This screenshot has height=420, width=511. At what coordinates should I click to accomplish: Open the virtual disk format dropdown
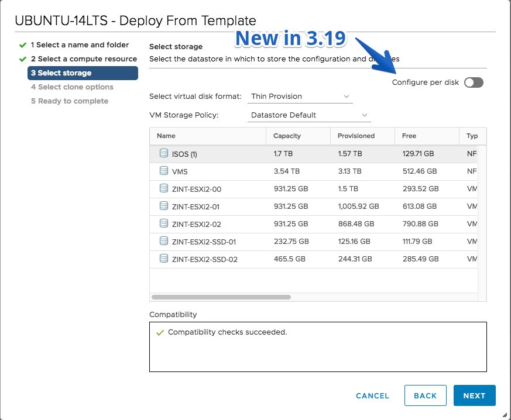coord(300,97)
